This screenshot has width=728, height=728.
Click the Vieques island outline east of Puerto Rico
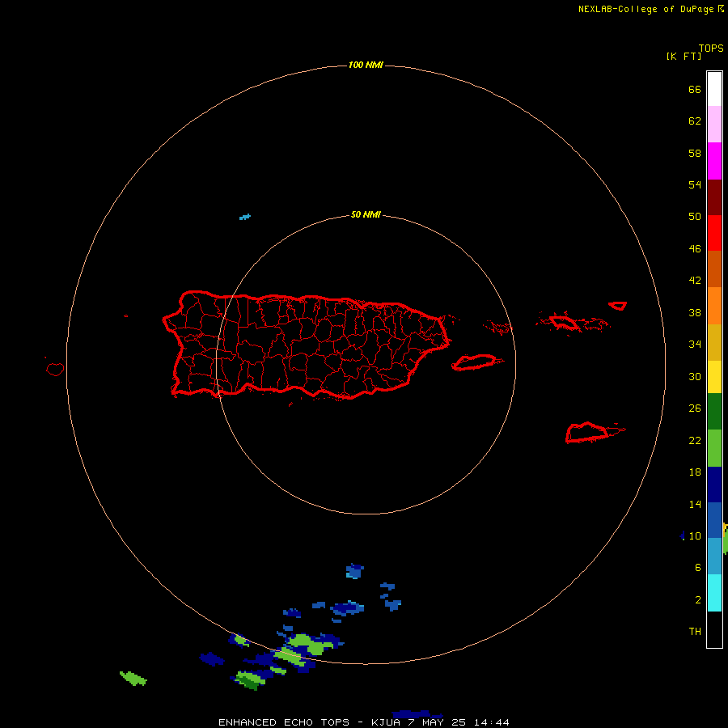476,362
